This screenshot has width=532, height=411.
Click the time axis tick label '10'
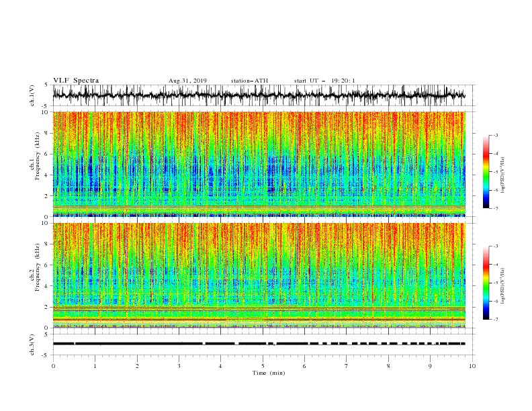coord(472,366)
